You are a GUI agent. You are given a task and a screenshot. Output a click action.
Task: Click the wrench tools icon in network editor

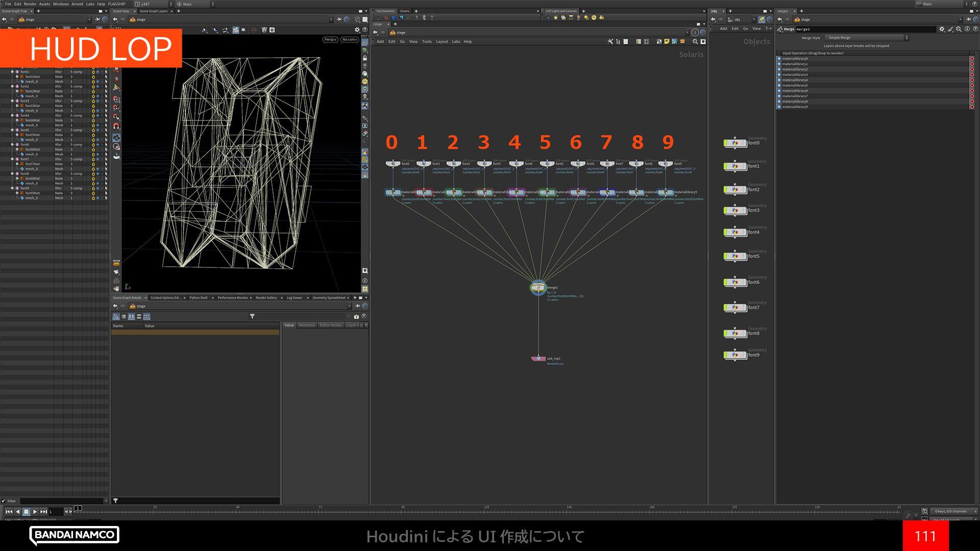610,41
